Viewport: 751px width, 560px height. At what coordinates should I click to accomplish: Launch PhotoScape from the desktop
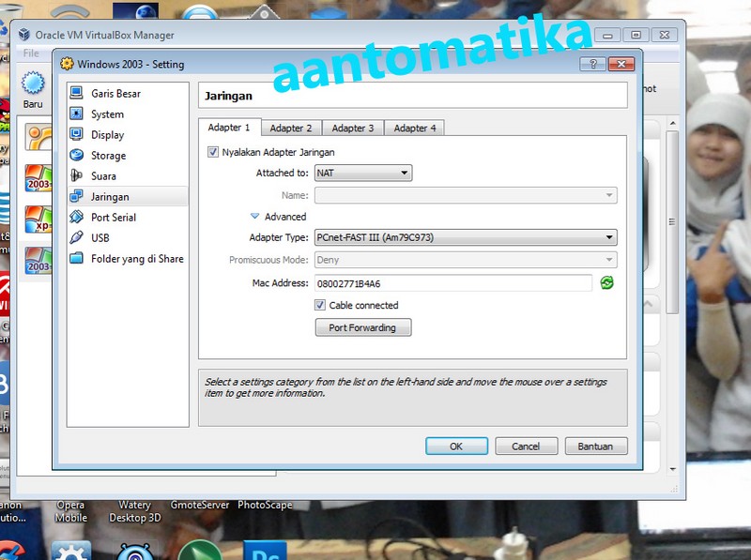pyautogui.click(x=266, y=504)
